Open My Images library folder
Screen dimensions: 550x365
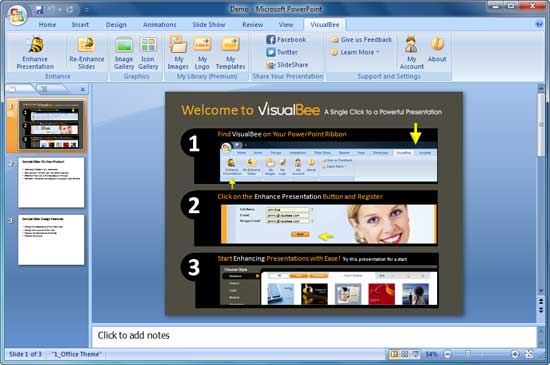point(178,53)
